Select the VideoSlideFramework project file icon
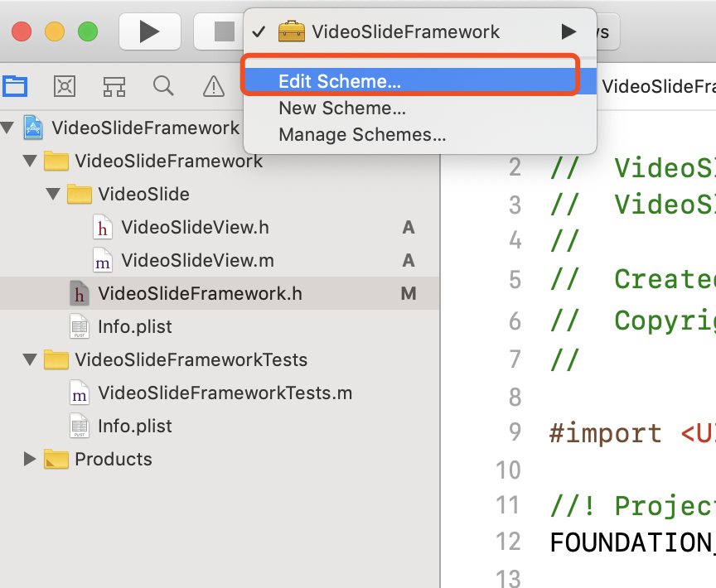The width and height of the screenshot is (716, 588). tap(33, 128)
